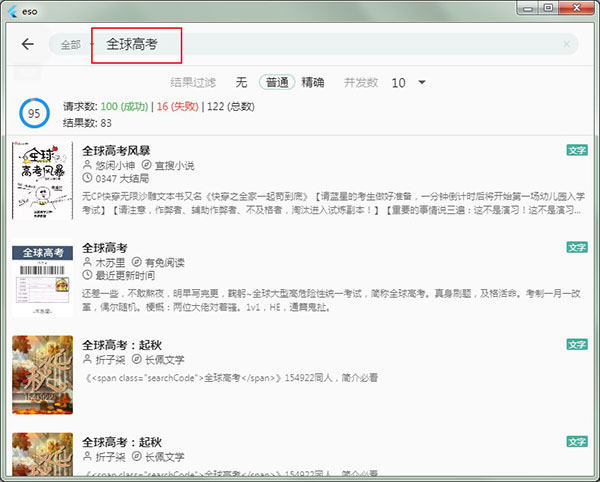Minimize the eso window
The width and height of the screenshot is (600, 482).
[x=528, y=8]
